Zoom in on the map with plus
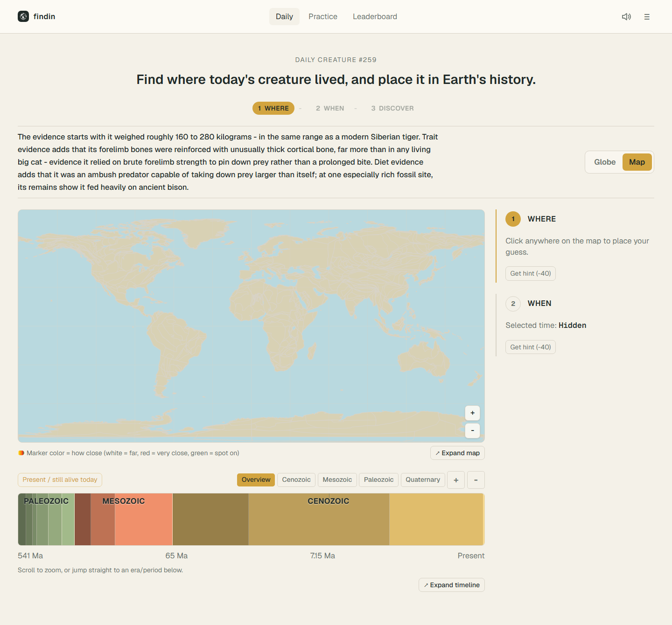Screen dimensions: 672x625 pos(473,413)
